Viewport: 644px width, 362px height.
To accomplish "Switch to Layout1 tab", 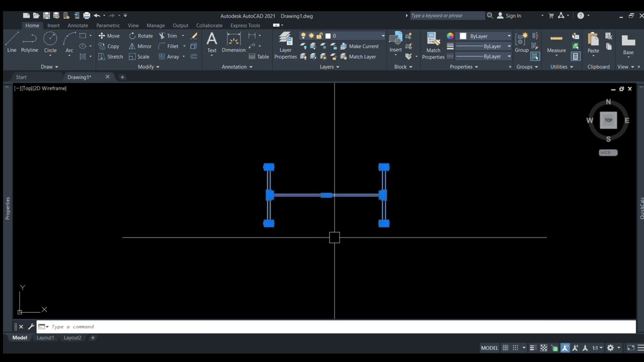I will click(45, 338).
